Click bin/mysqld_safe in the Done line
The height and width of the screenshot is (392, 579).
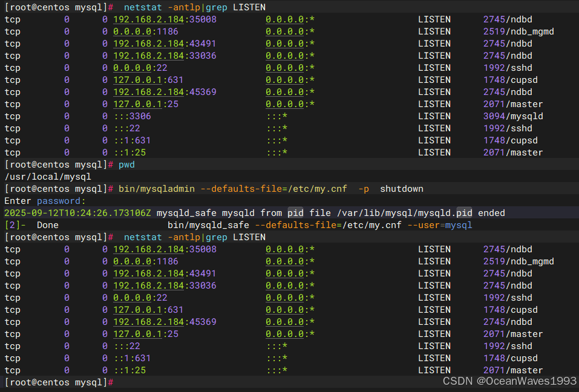tap(208, 225)
